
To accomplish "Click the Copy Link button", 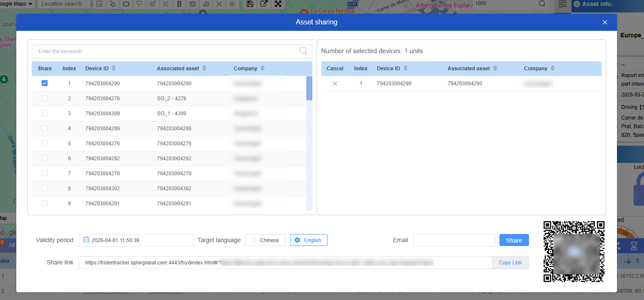I will (510, 263).
